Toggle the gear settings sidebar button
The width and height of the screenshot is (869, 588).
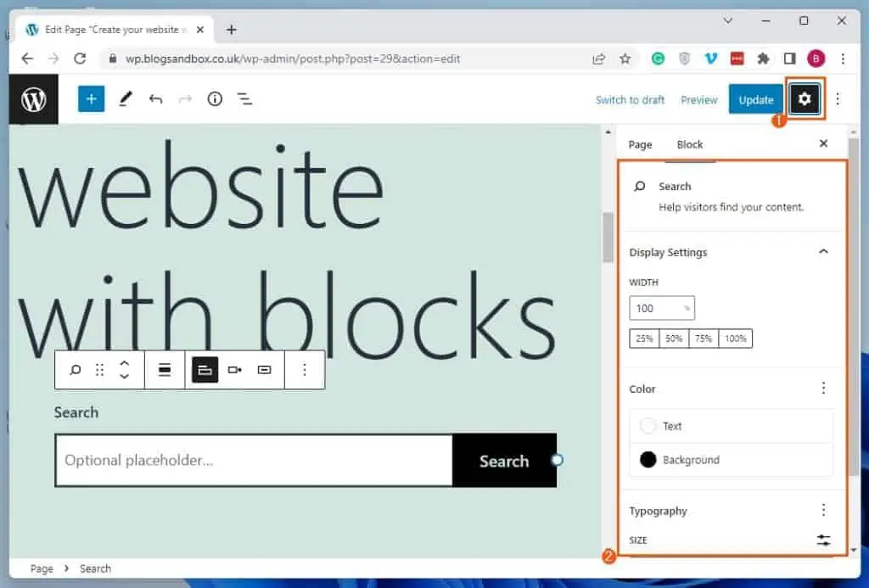click(x=805, y=99)
